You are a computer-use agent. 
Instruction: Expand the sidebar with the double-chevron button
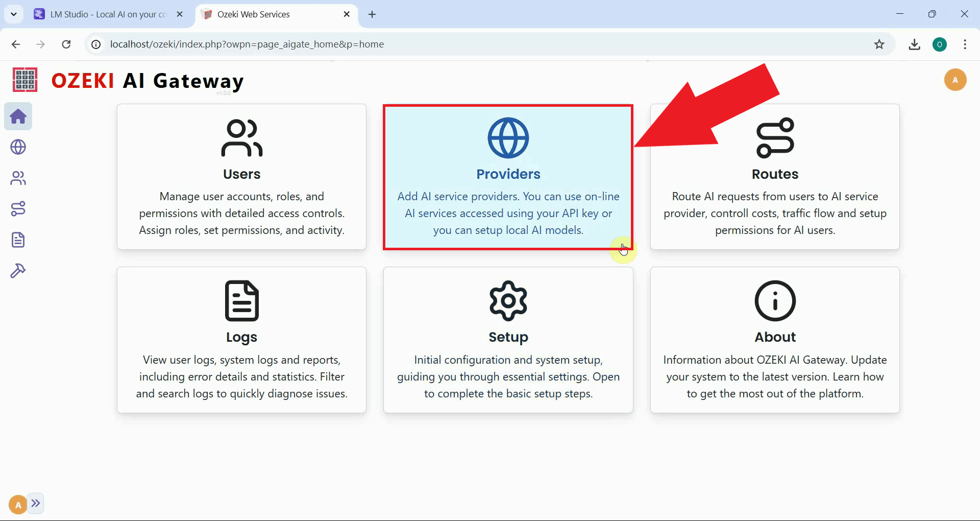36,504
